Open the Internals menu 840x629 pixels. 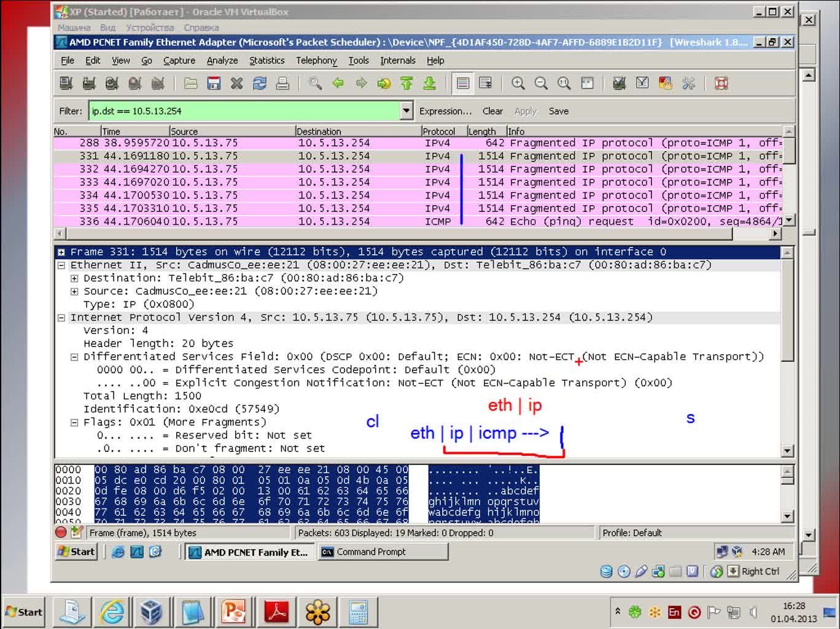tap(398, 60)
